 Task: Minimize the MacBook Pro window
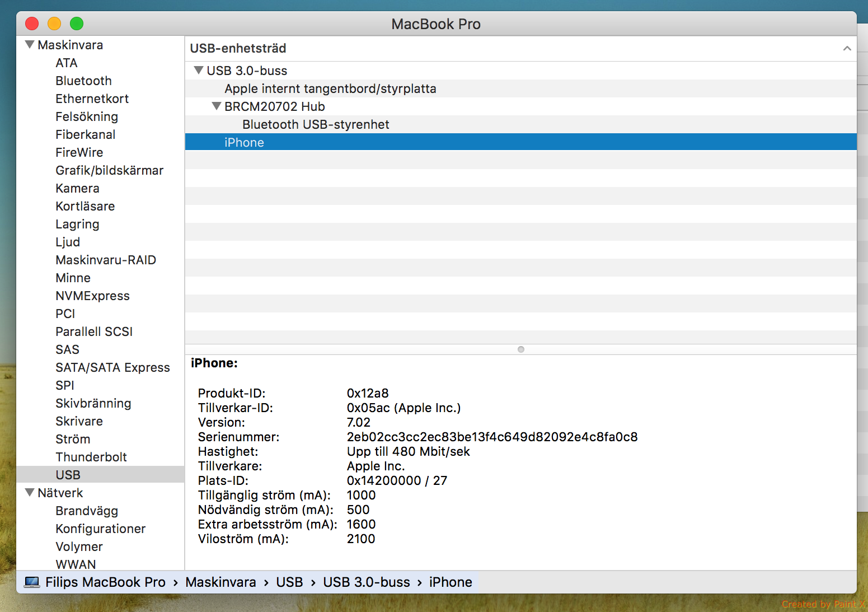point(54,24)
